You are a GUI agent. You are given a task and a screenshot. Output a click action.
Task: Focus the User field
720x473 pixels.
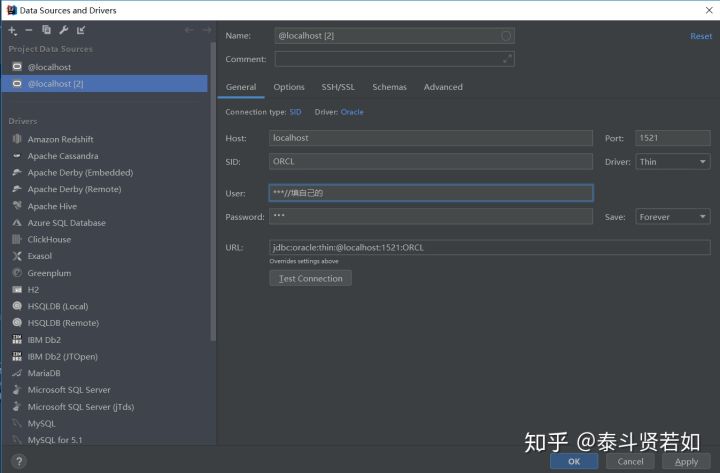431,193
